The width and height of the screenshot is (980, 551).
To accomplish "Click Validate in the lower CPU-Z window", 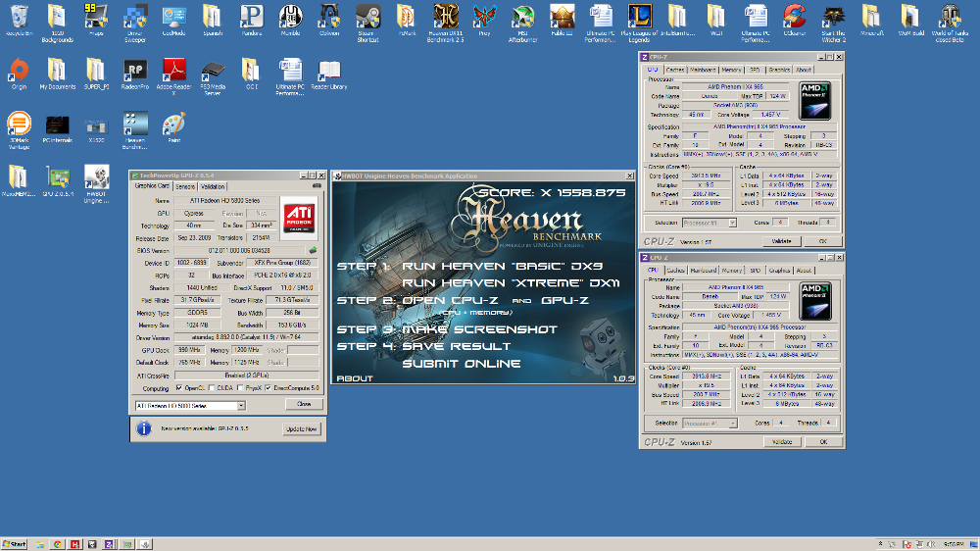I will click(x=782, y=442).
